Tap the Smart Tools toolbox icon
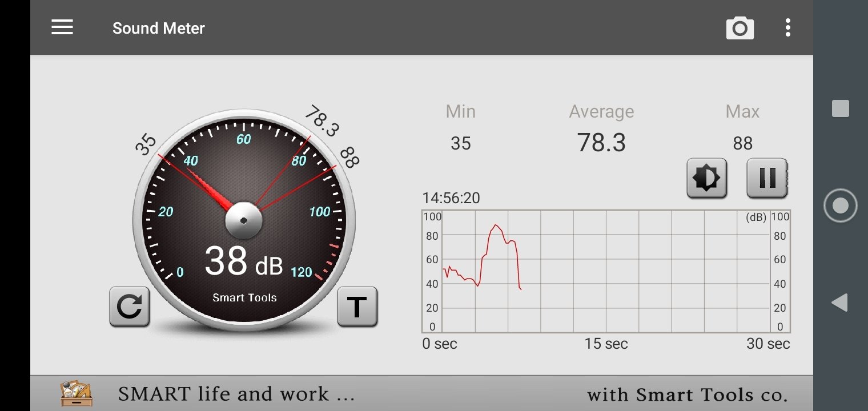The image size is (868, 411). click(x=76, y=394)
